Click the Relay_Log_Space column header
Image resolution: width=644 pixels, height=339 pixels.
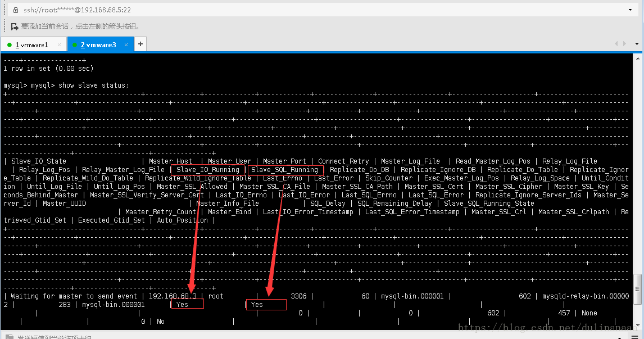[540, 178]
